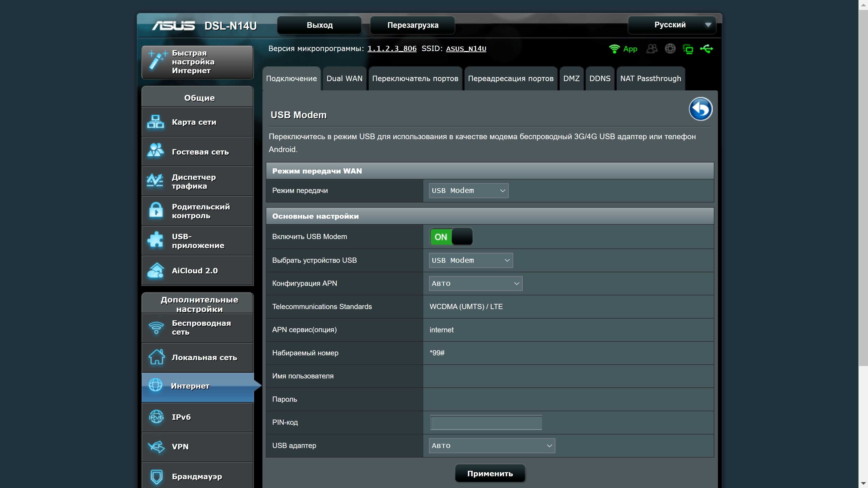Open firmware version link 1.1.2.3_806
868x488 pixels.
click(392, 49)
